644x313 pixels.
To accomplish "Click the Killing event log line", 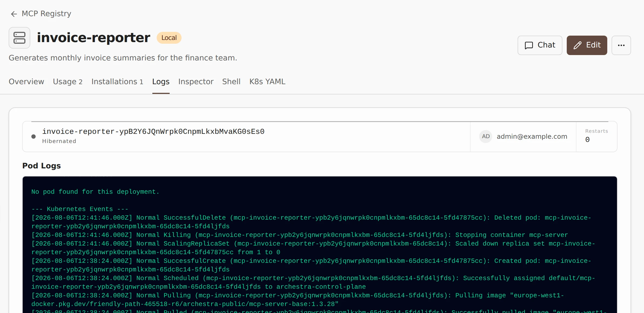I will pos(300,235).
